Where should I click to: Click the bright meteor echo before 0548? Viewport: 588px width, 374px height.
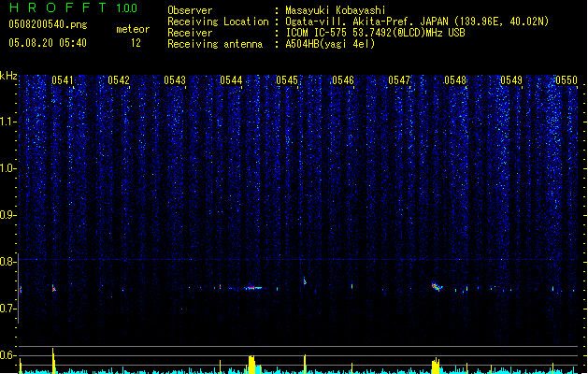[437, 287]
